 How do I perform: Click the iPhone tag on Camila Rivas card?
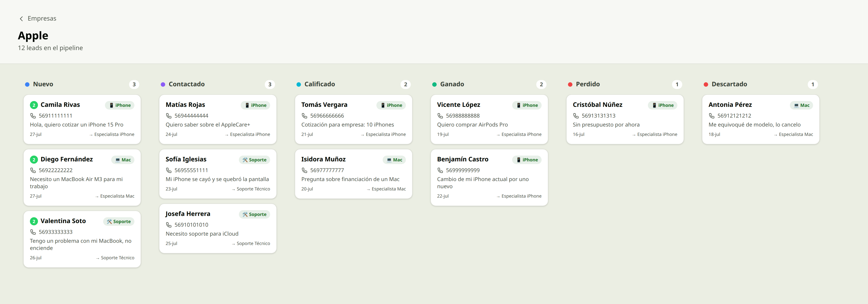point(120,105)
